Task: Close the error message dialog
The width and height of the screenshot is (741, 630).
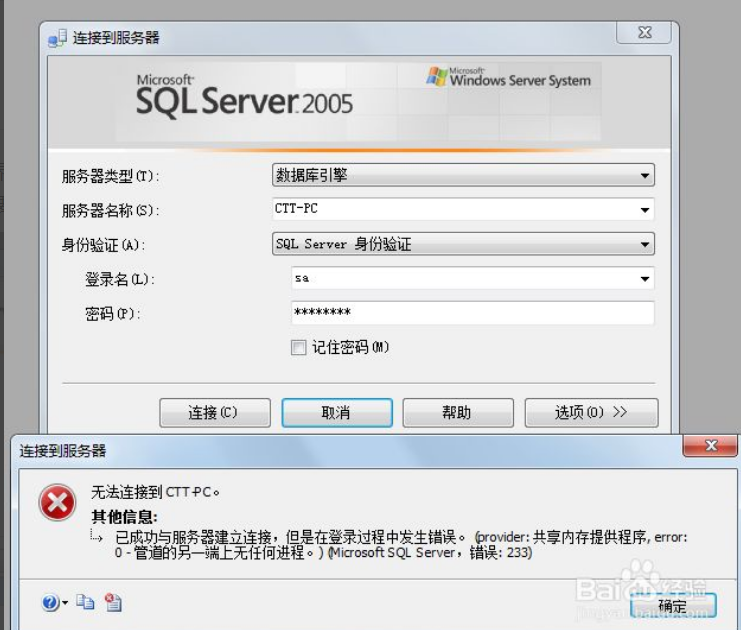Action: (x=710, y=445)
